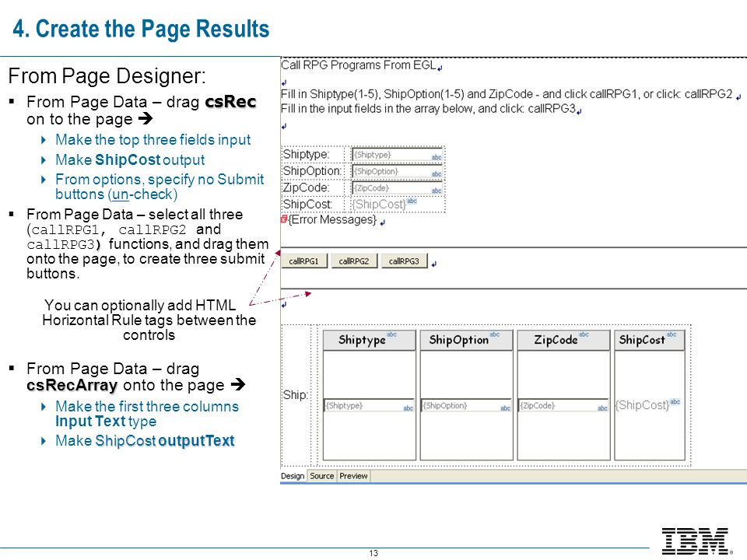Screen dimensions: 747x560
Task: Click 'From options, specify no Submit buttons' bullet
Action: (159, 187)
